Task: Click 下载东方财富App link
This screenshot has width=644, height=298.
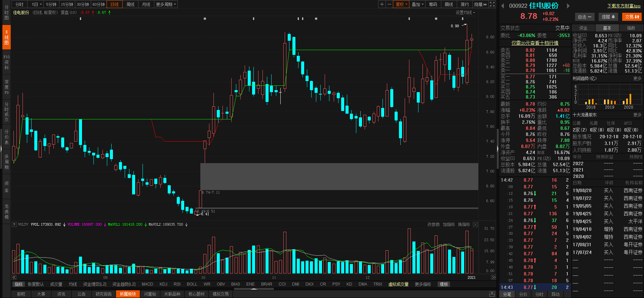Action: pos(624,6)
